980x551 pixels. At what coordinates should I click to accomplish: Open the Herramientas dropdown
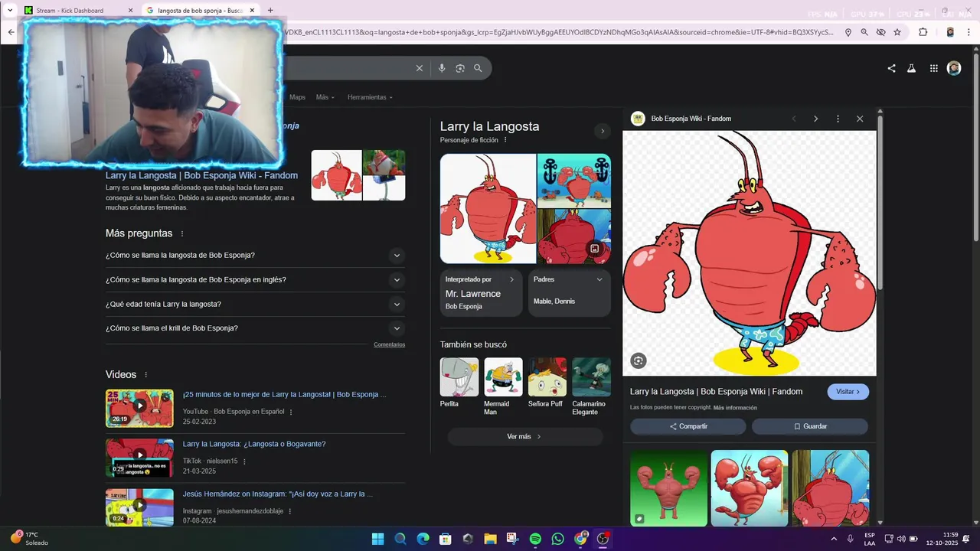pyautogui.click(x=370, y=97)
